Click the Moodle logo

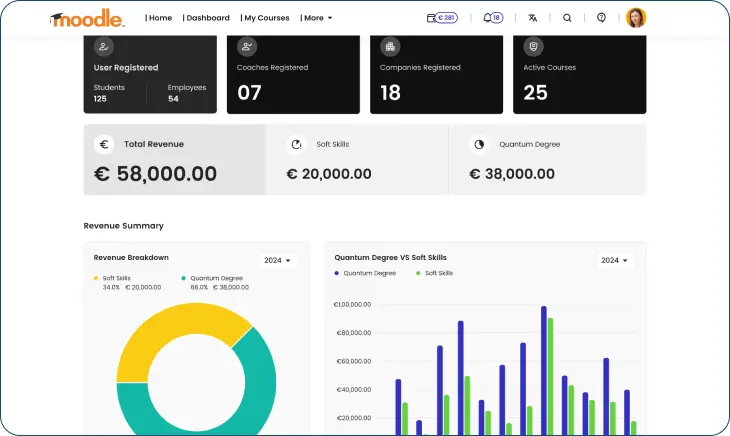pos(87,18)
